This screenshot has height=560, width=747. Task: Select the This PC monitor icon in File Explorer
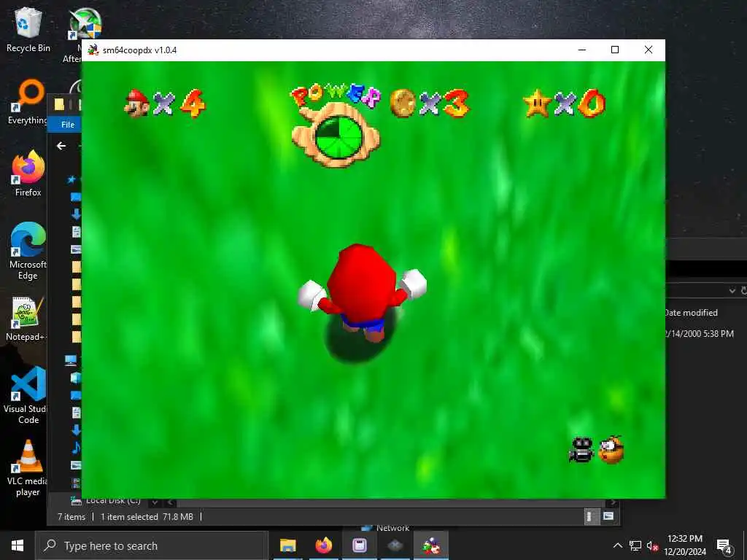[71, 360]
